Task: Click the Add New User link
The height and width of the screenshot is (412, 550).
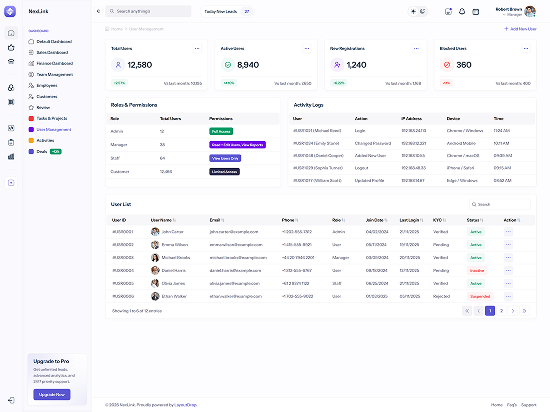Action: pos(520,29)
